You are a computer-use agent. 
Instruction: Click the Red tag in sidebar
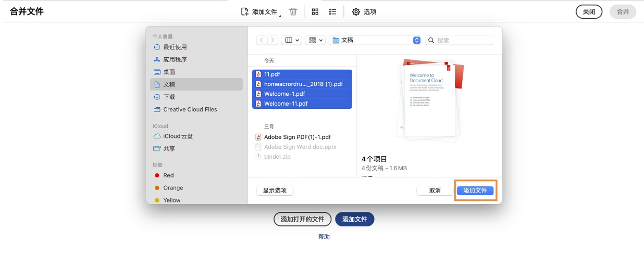tap(168, 175)
